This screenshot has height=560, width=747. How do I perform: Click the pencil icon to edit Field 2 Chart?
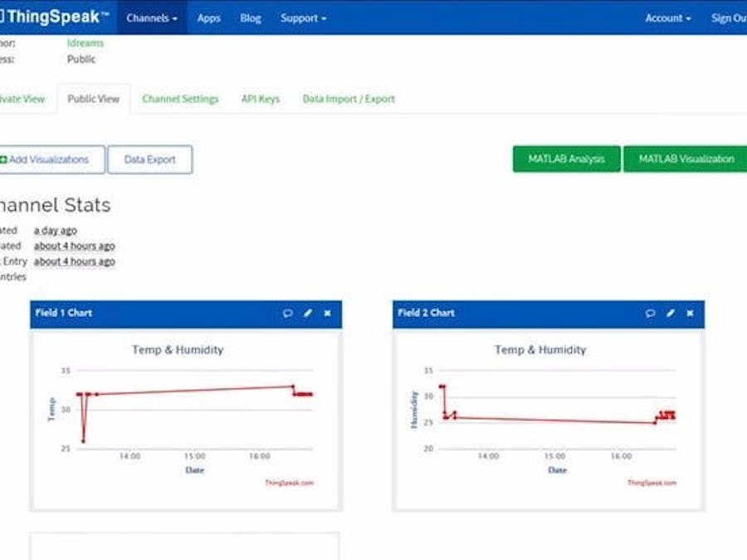coord(671,314)
